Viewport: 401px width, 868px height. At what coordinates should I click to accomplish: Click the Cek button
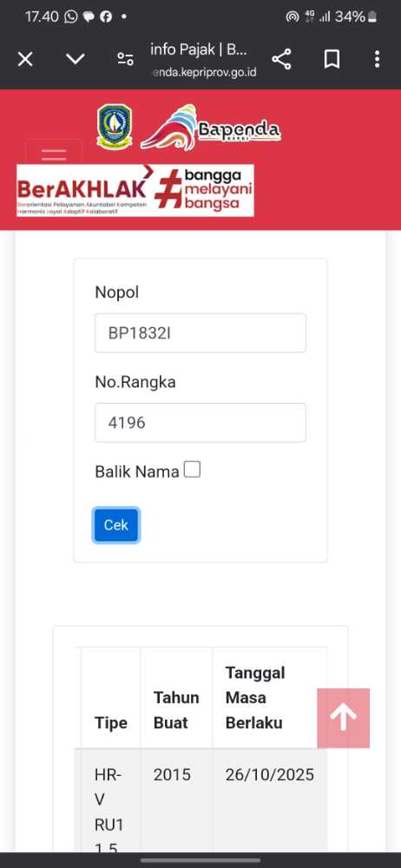pyautogui.click(x=115, y=525)
